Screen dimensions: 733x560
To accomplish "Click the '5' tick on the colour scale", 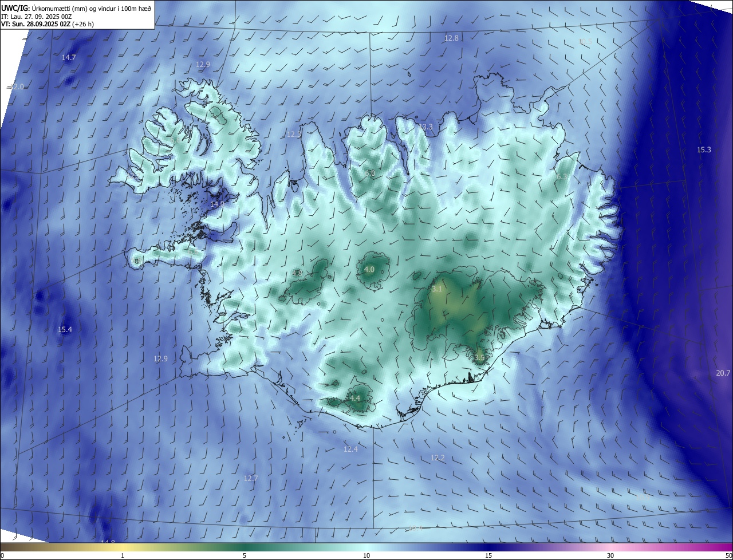I will pyautogui.click(x=245, y=555).
